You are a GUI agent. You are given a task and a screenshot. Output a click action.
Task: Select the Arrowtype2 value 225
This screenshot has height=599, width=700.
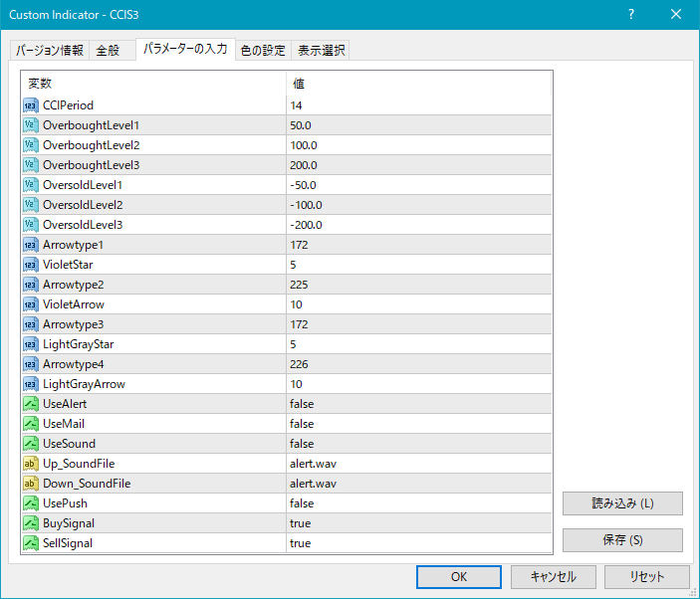point(299,285)
